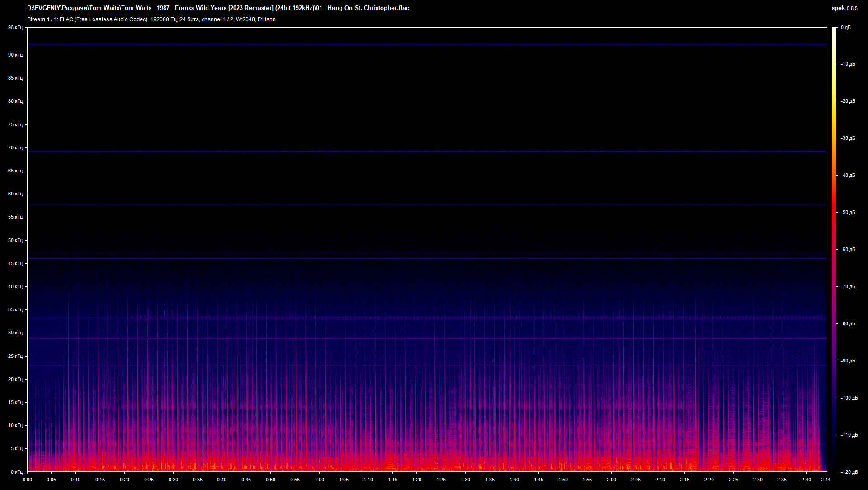This screenshot has width=868, height=490.
Task: Click the -120 дБ color scale label
Action: (849, 472)
